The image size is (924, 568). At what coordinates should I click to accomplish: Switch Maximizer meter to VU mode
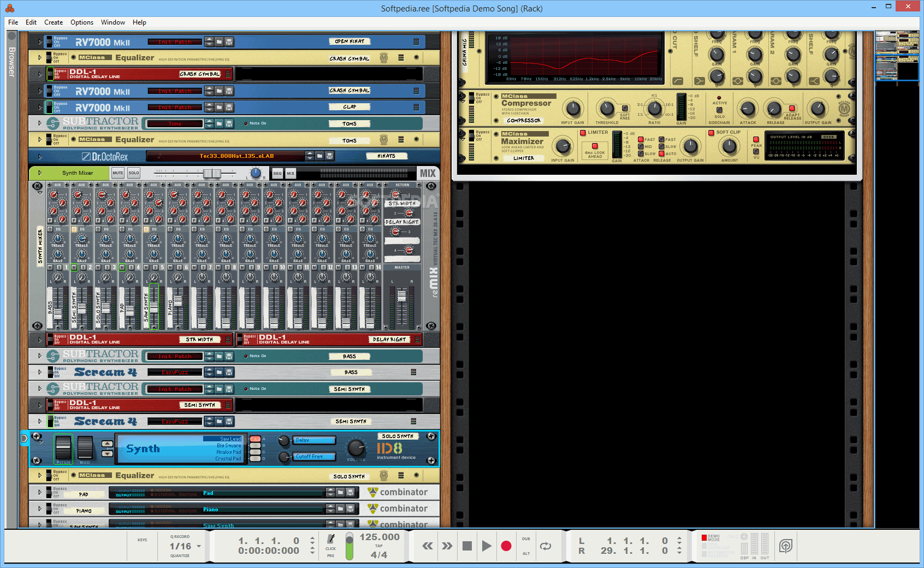click(756, 151)
